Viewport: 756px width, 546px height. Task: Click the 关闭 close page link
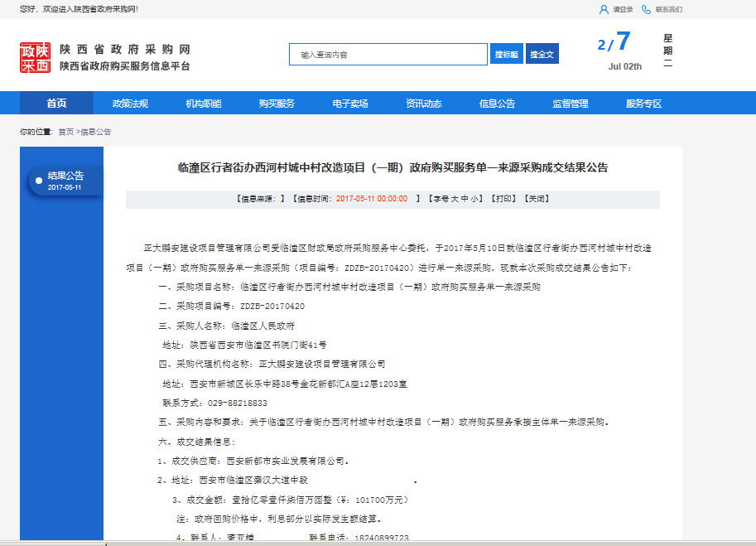point(535,199)
